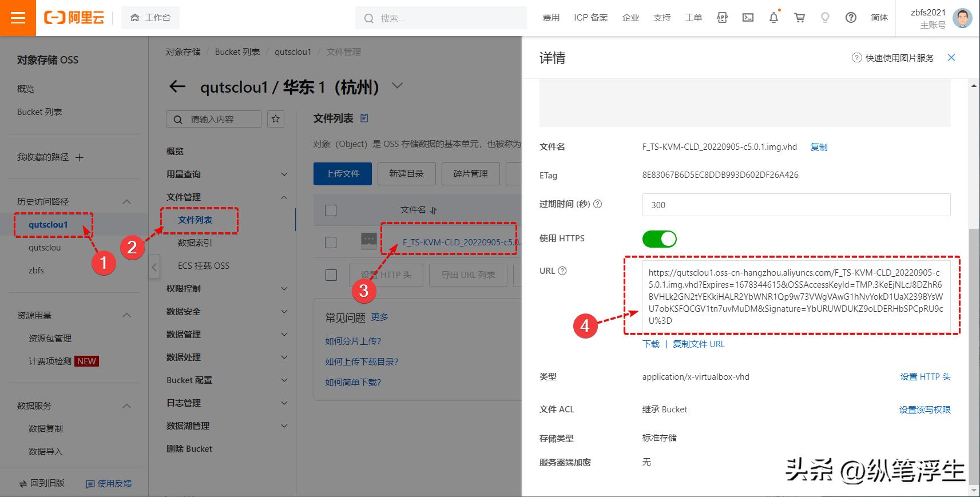Click the expiry time input field

796,205
